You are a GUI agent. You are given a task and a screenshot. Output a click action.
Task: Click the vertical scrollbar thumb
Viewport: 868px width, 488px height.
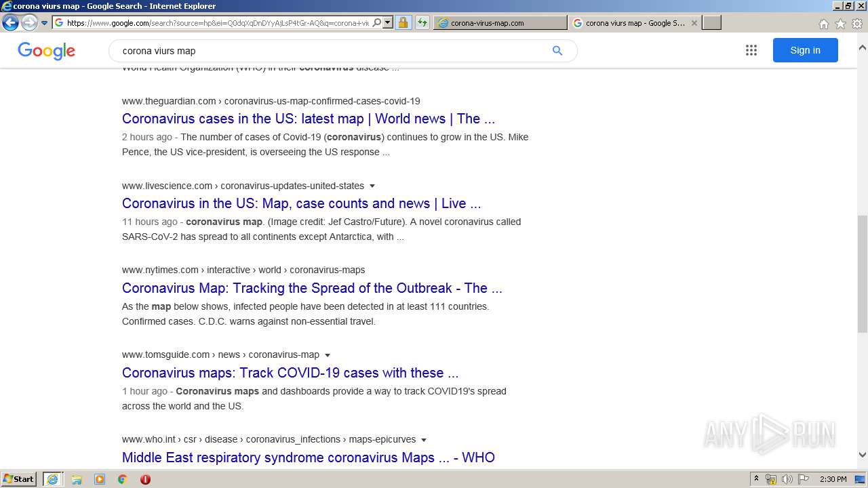point(863,274)
